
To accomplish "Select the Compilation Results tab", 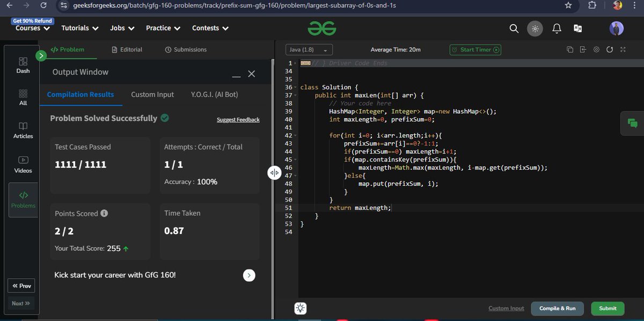I will coord(80,94).
